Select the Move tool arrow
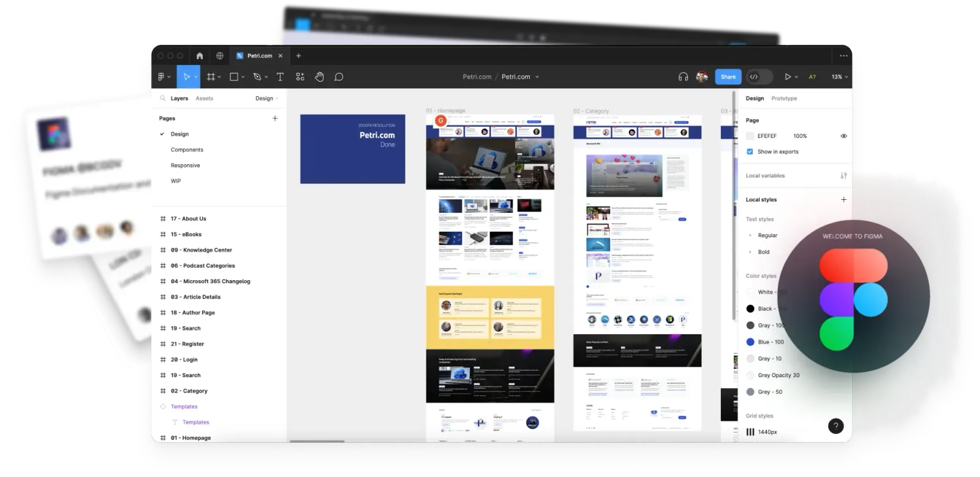Image resolution: width=980 pixels, height=477 pixels. 187,77
